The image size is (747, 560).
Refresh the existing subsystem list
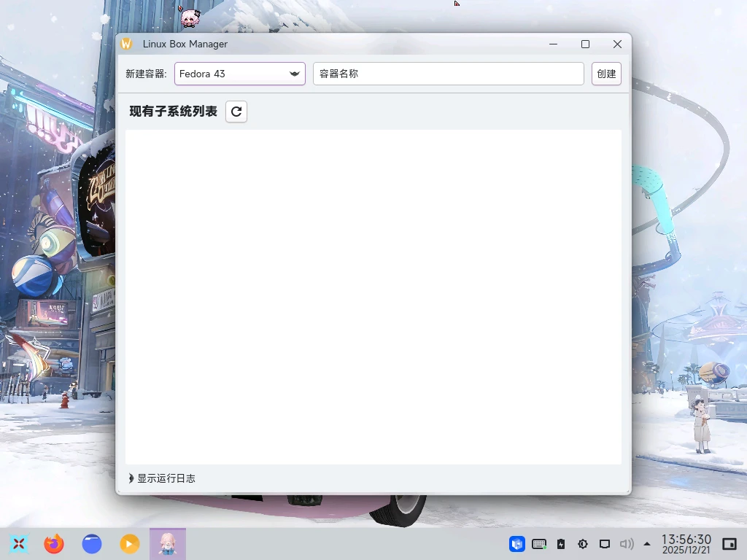coord(236,112)
